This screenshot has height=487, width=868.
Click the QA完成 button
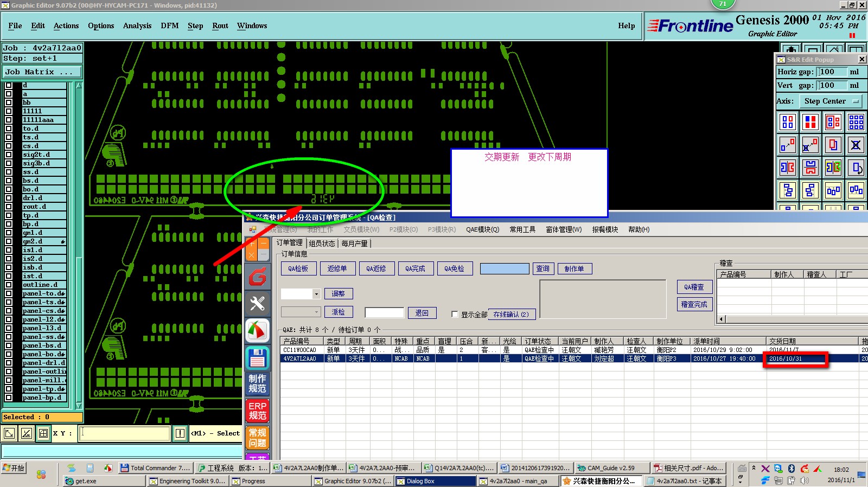416,268
